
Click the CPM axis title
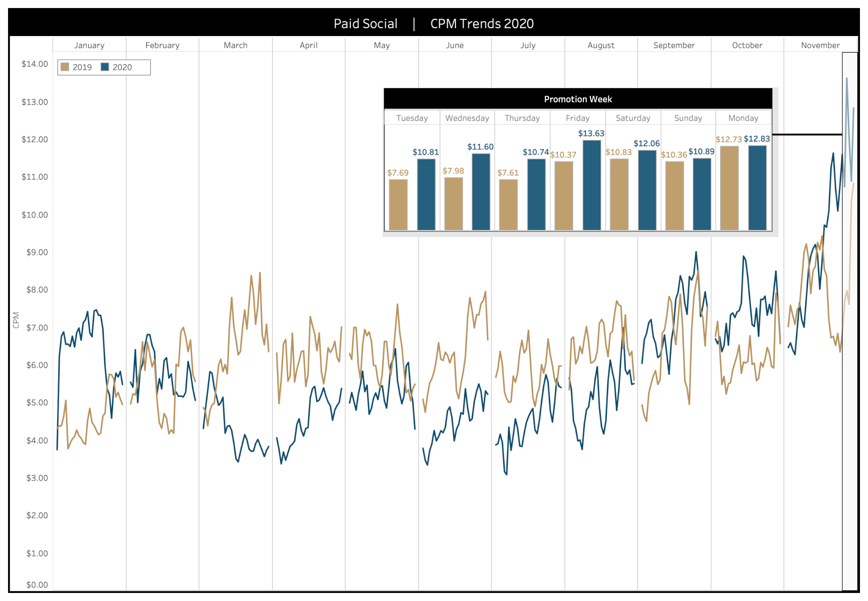point(16,320)
